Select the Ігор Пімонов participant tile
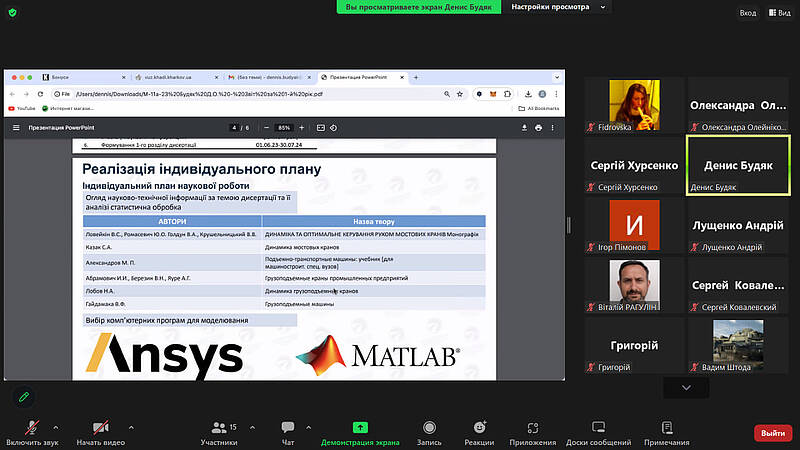 634,226
